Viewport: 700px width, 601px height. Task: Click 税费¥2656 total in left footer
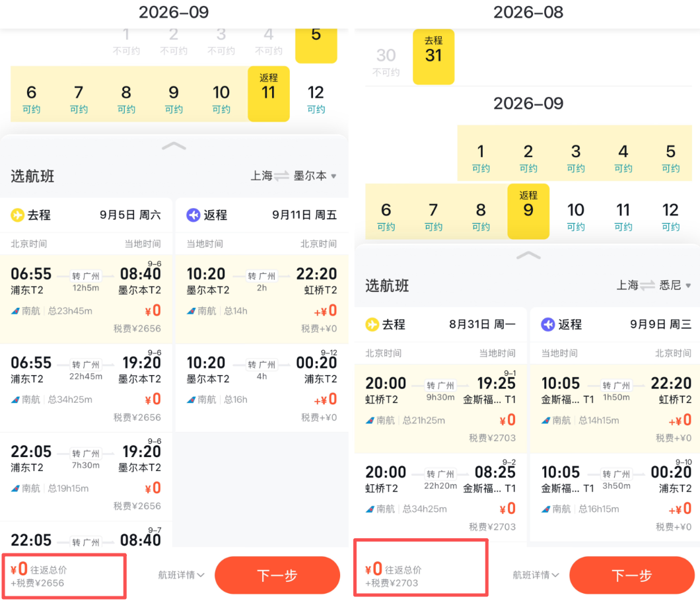(x=38, y=583)
